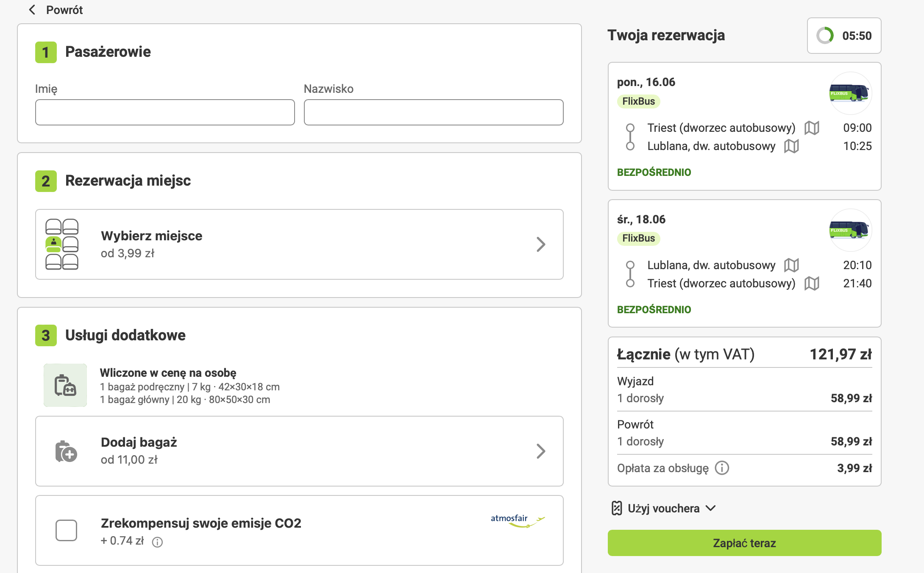Open map for Lublana arrival on 16.06
Screen dimensions: 924x573
click(x=791, y=146)
